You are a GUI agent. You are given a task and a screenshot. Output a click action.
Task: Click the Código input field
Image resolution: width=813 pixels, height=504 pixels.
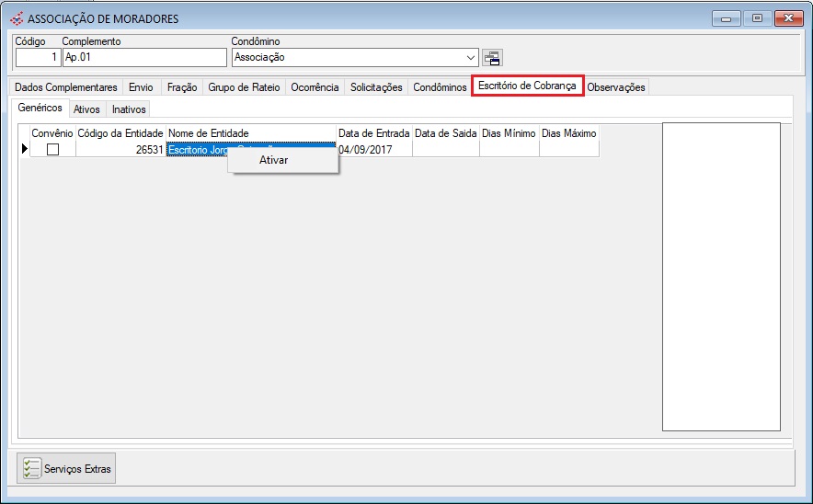(37, 58)
